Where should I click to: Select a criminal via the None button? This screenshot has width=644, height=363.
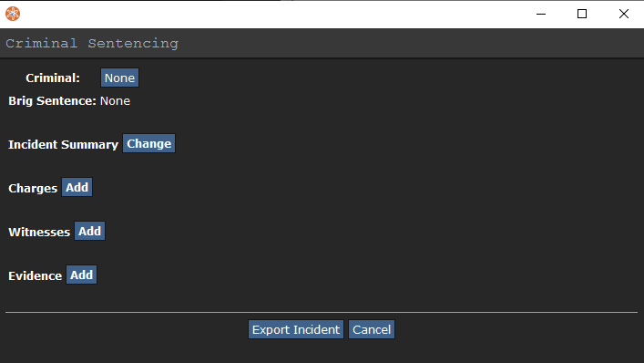click(x=119, y=78)
